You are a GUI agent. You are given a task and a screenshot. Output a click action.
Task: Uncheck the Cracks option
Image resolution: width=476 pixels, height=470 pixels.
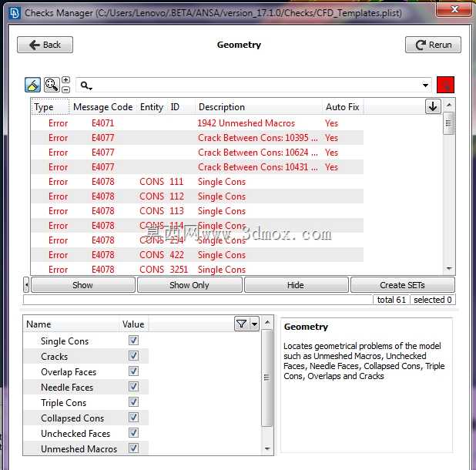(x=133, y=355)
